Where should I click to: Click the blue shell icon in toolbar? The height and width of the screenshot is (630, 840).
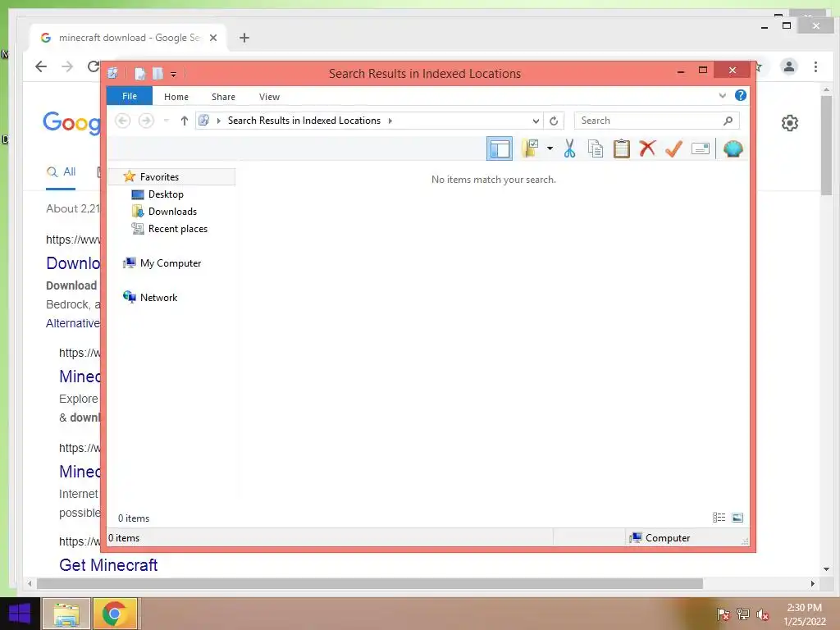pos(733,148)
